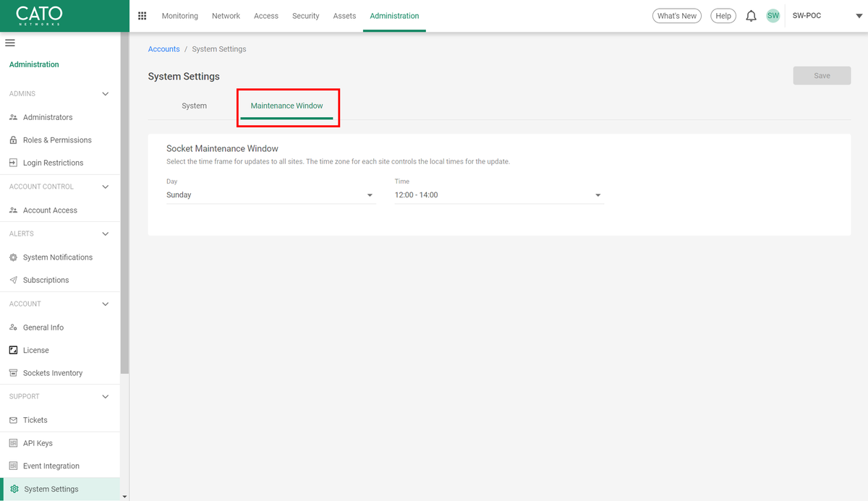Click the Save button
This screenshot has width=868, height=501.
pyautogui.click(x=822, y=75)
